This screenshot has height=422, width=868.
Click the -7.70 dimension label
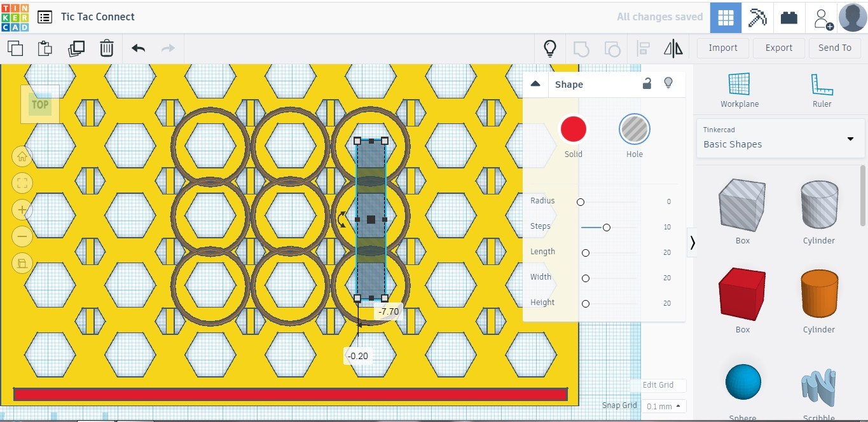[388, 311]
